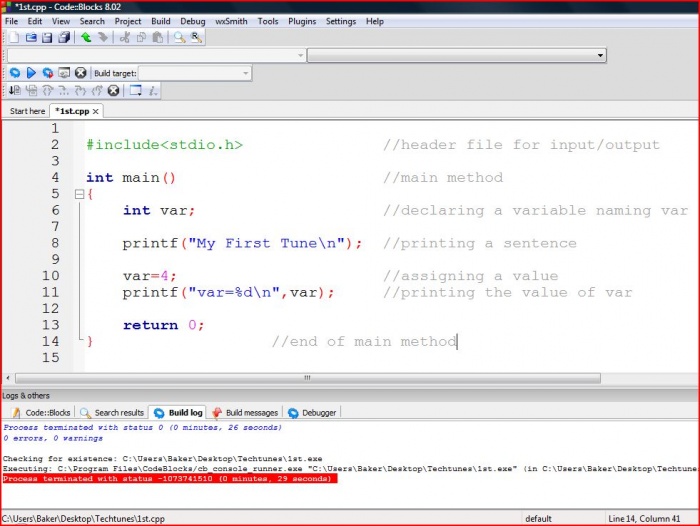Select the *1st.cpp editor tab
Screen dimensions: 700x526
point(72,111)
